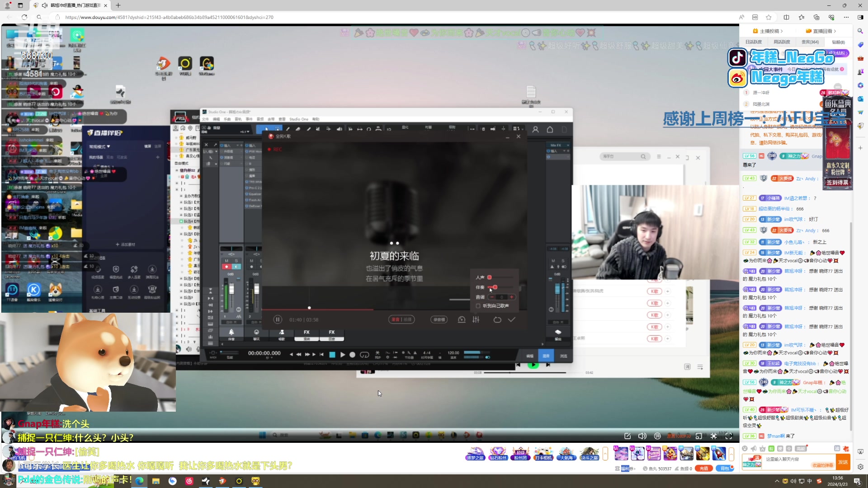The width and height of the screenshot is (868, 488).
Task: Click the 钻石粉丝 icon
Action: point(498,453)
